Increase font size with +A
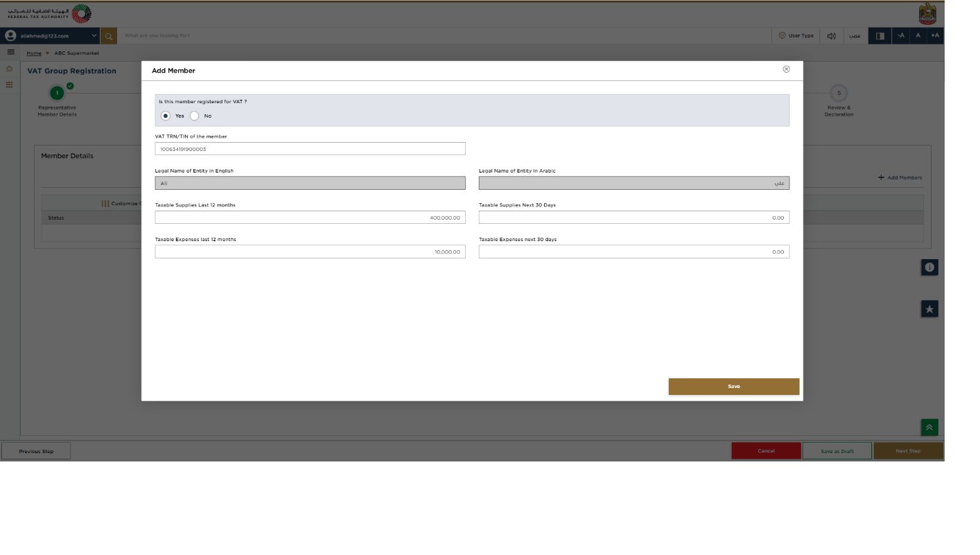 935,36
